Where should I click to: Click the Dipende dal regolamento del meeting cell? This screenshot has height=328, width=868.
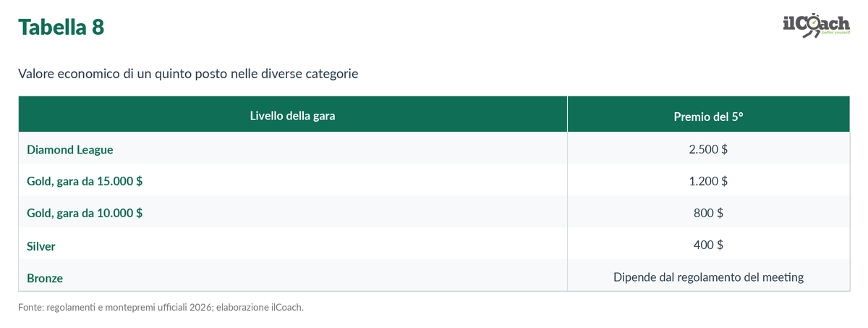[708, 277]
